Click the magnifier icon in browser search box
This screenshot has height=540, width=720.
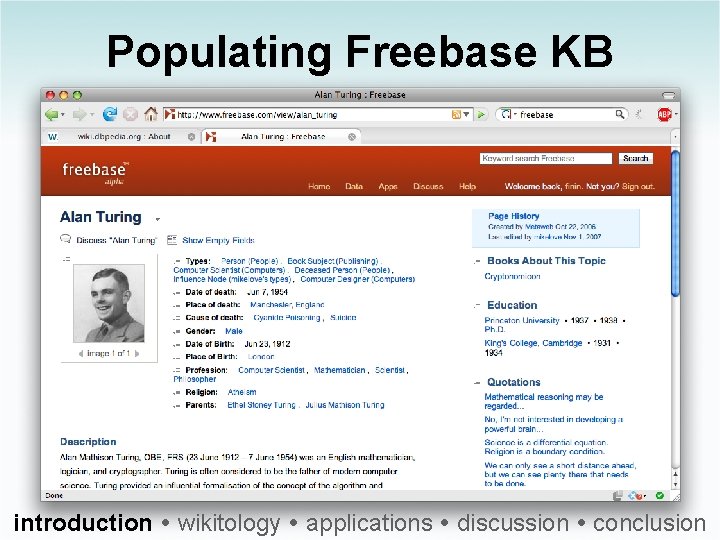[x=619, y=114]
